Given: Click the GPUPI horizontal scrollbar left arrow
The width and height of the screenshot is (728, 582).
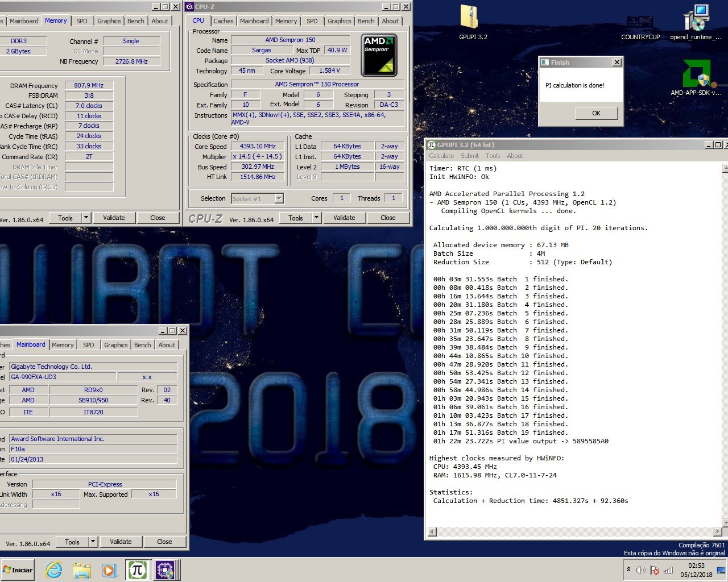Looking at the screenshot, I should coord(432,532).
